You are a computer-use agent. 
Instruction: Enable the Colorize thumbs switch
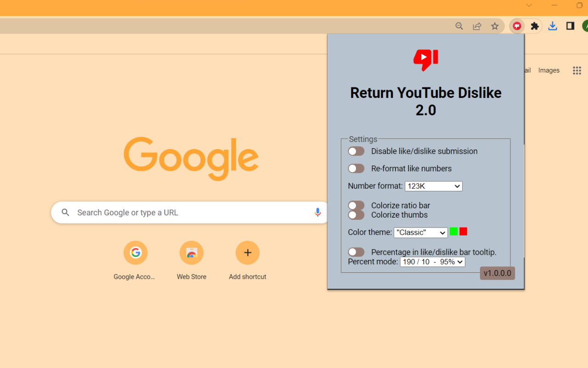click(356, 215)
